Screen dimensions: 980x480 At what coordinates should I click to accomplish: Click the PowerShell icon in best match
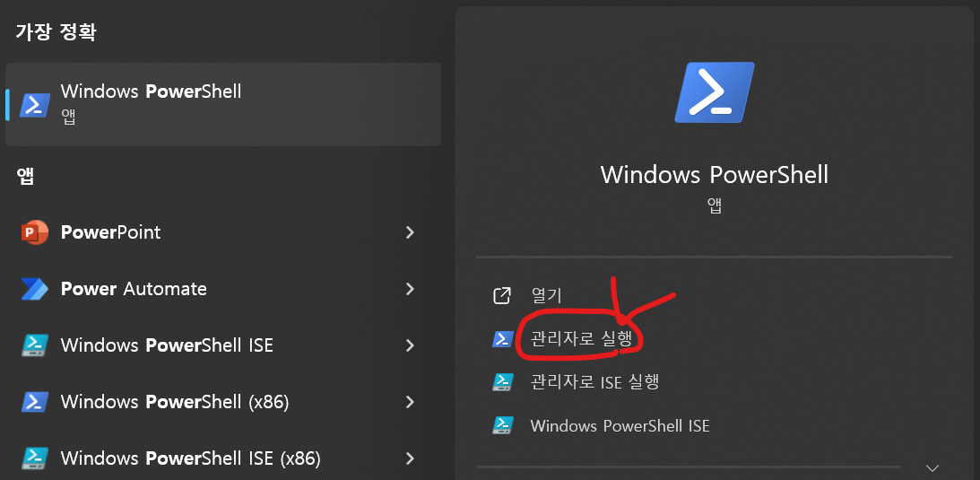35,105
